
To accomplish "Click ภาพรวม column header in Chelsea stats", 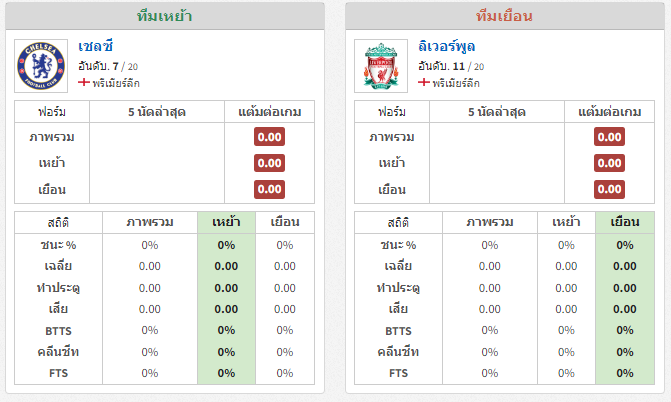I will 150,222.
